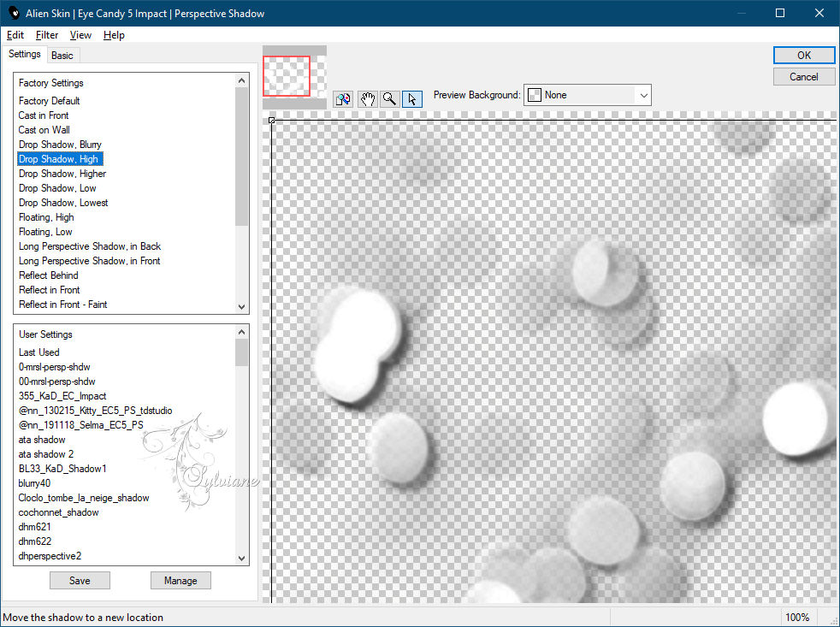
Task: Select the Pan hand tool
Action: 367,99
